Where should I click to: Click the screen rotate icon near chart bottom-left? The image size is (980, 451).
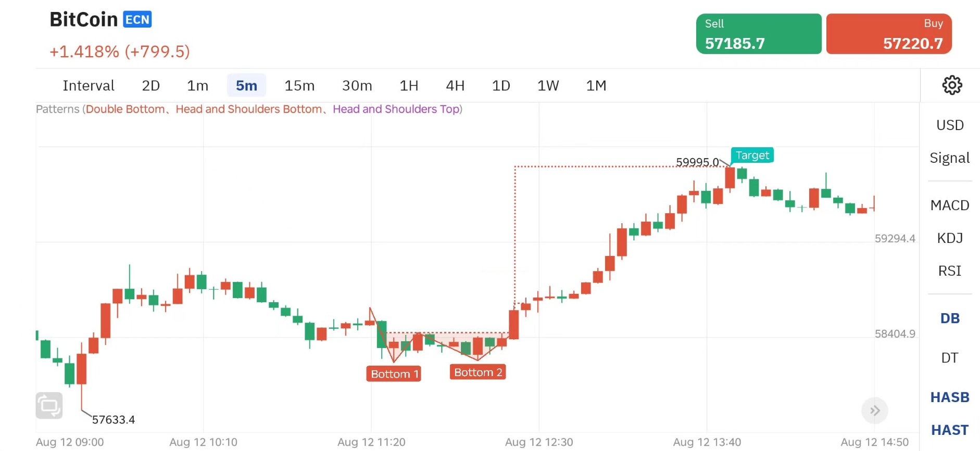[x=48, y=405]
